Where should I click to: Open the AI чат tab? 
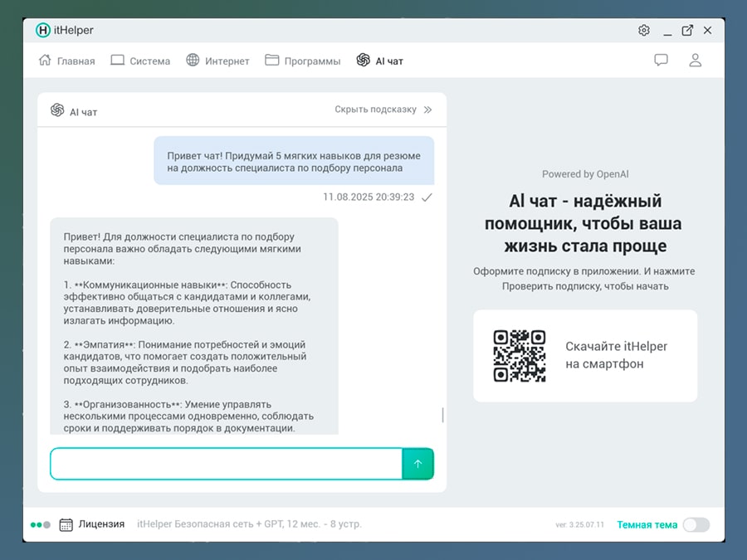380,61
